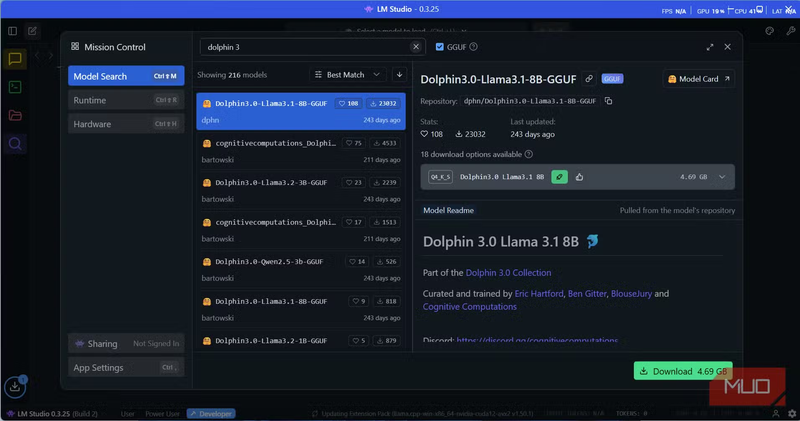Open the Developer terminal sidebar icon
800x421 pixels.
pyautogui.click(x=15, y=87)
